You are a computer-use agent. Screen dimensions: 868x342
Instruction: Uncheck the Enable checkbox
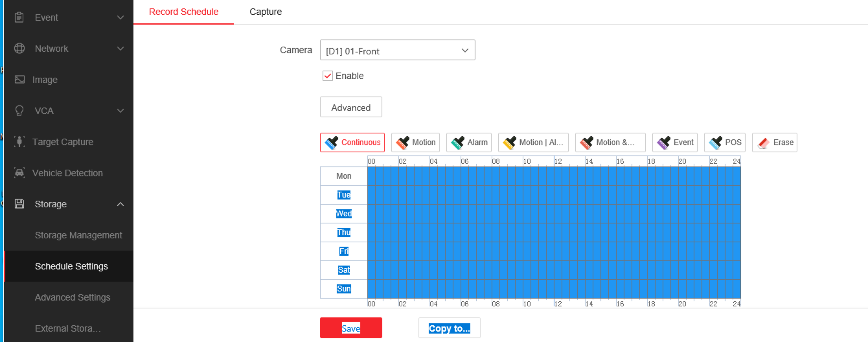tap(327, 76)
